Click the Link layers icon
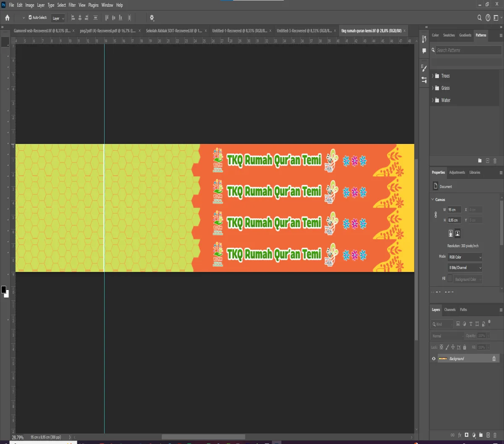This screenshot has height=444, width=504. pyautogui.click(x=452, y=435)
